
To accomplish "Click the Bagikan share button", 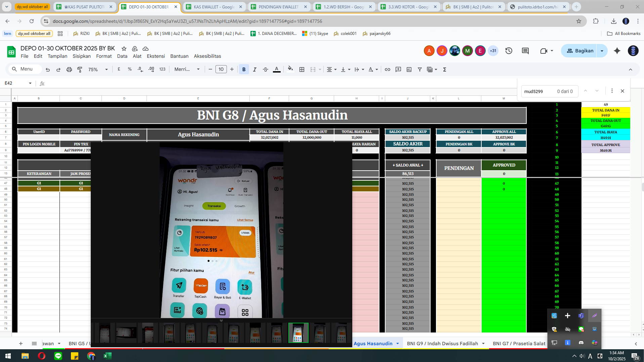I will click(580, 51).
